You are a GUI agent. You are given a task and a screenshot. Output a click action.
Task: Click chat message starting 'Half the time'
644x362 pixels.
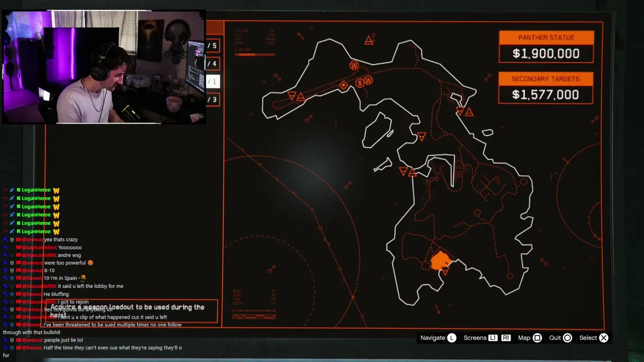tap(92, 351)
